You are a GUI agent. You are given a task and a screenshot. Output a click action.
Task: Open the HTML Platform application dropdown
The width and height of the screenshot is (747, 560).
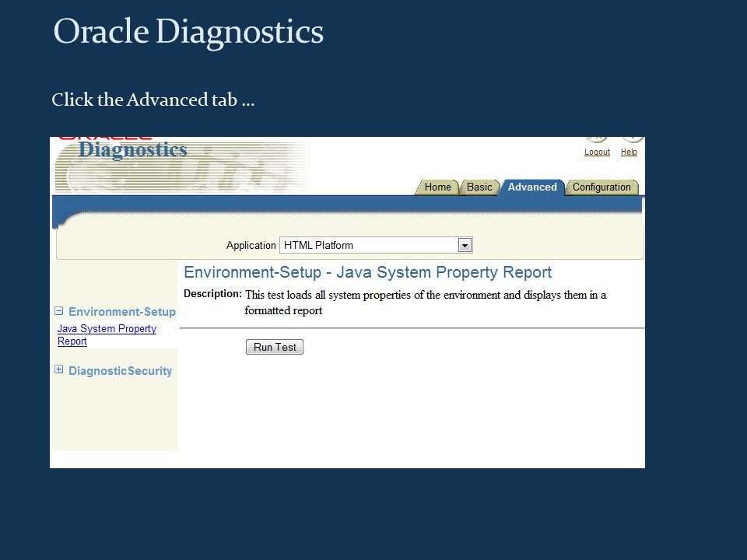click(x=465, y=245)
